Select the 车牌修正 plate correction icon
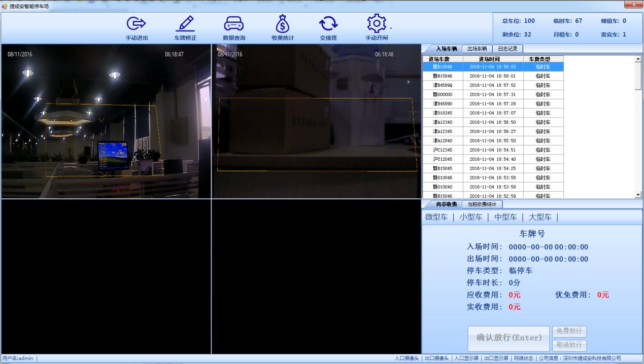 (185, 28)
